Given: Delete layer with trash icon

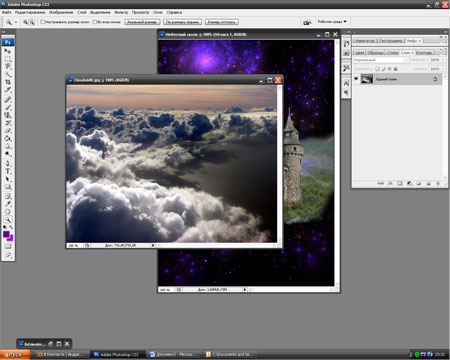Looking at the screenshot, I should click(438, 183).
